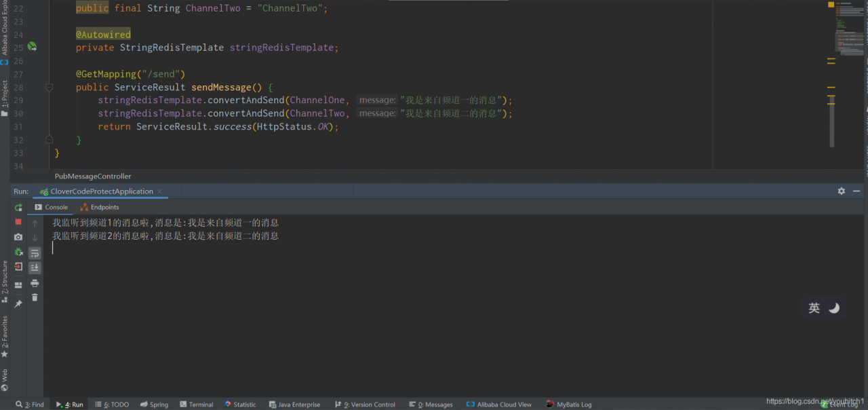The image size is (868, 410).
Task: Toggle the pin tab icon
Action: tap(18, 304)
